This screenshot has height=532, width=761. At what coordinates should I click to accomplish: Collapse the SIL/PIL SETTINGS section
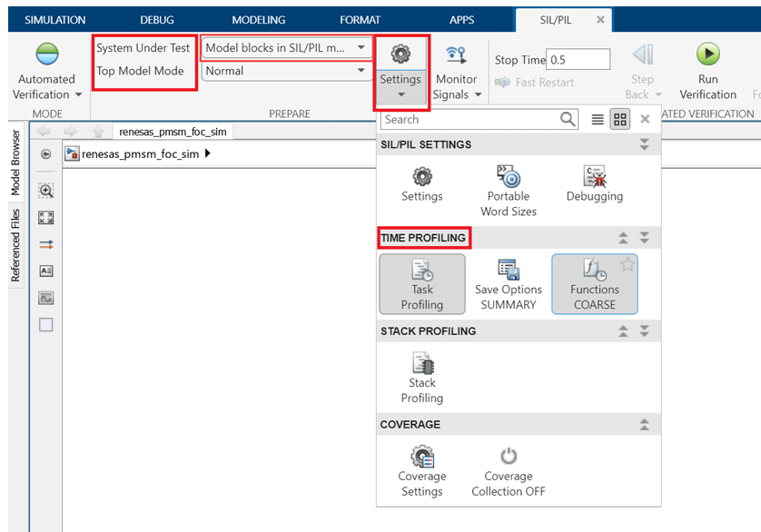[x=644, y=144]
